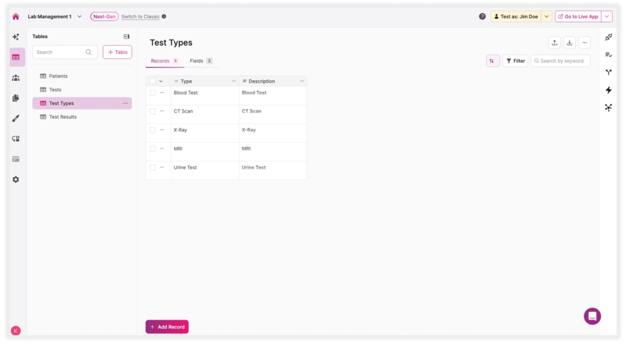Viewport: 628px width, 364px height.
Task: Select the brush theming icon
Action: coord(16,118)
